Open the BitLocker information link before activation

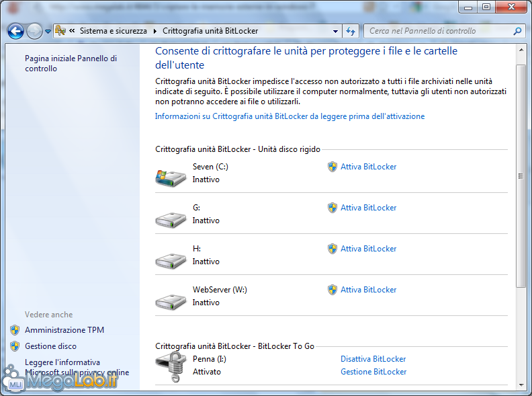coord(290,116)
